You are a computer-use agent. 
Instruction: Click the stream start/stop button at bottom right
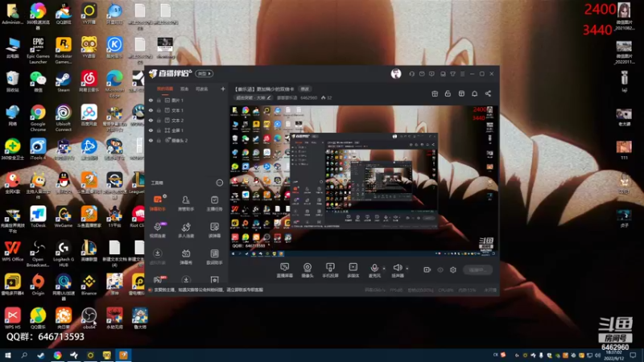coord(477,269)
